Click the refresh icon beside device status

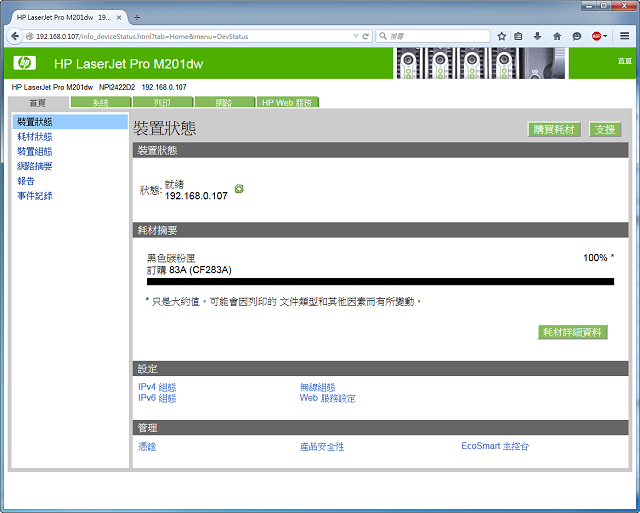tap(239, 189)
